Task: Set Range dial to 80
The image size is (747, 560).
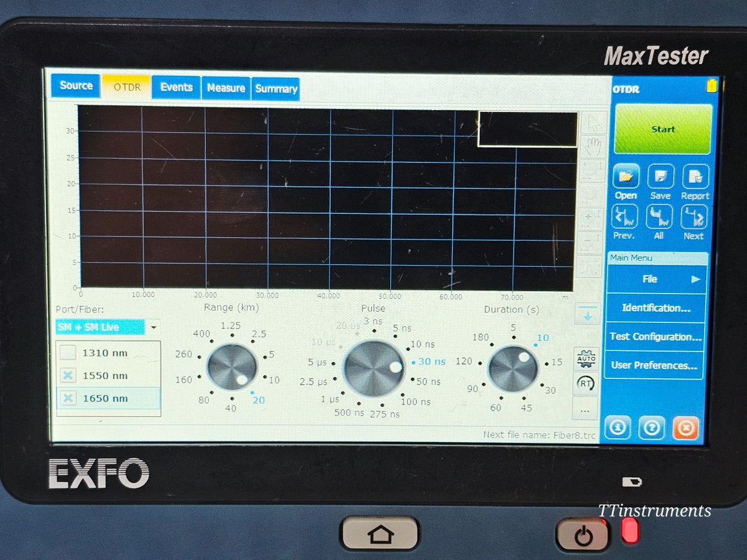Action: tap(204, 400)
